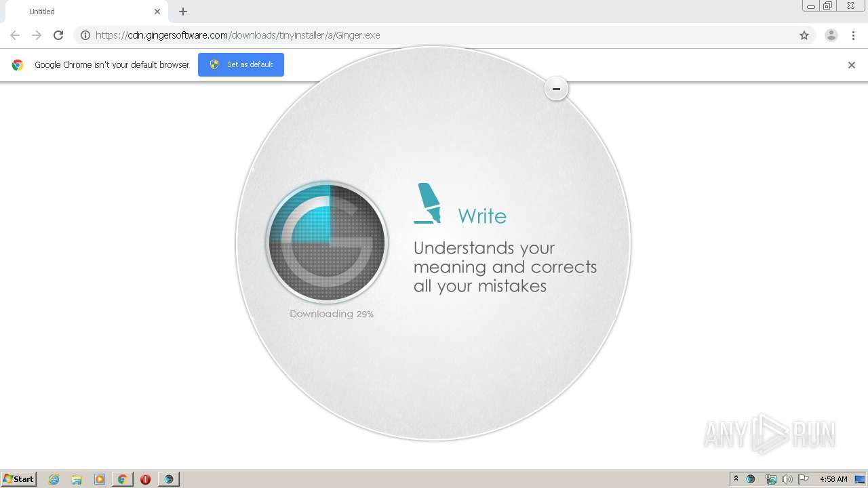The height and width of the screenshot is (488, 868).
Task: Click Show desktop tray button
Action: coord(860,479)
